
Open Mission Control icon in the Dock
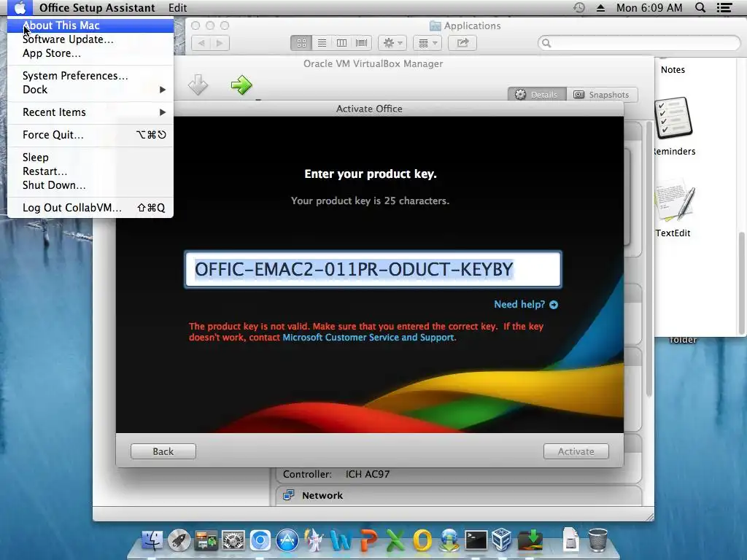coord(206,540)
